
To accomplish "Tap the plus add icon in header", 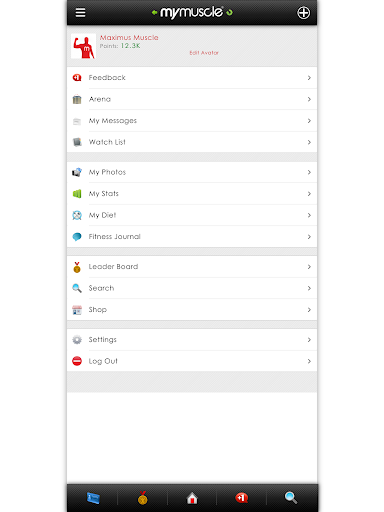I will (303, 13).
